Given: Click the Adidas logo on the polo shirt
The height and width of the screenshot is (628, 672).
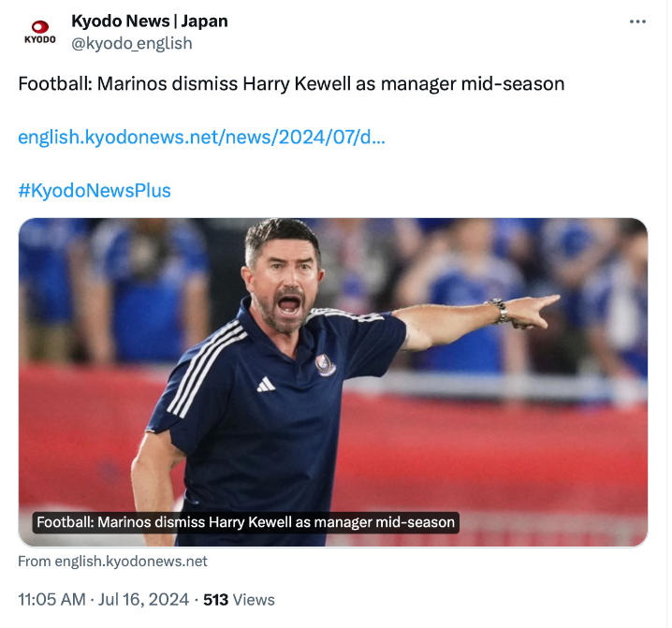Looking at the screenshot, I should 266,385.
